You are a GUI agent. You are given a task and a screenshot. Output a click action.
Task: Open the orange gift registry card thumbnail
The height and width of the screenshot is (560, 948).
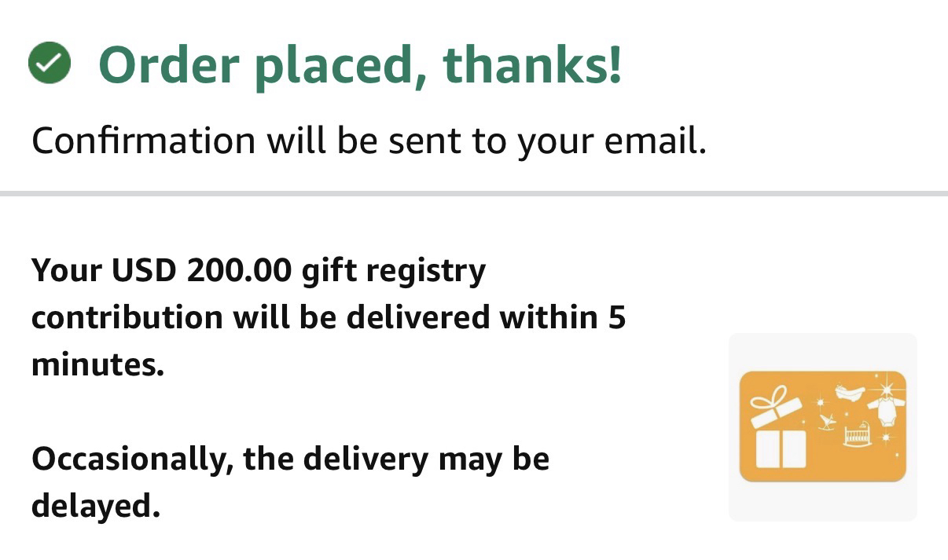[x=822, y=426]
